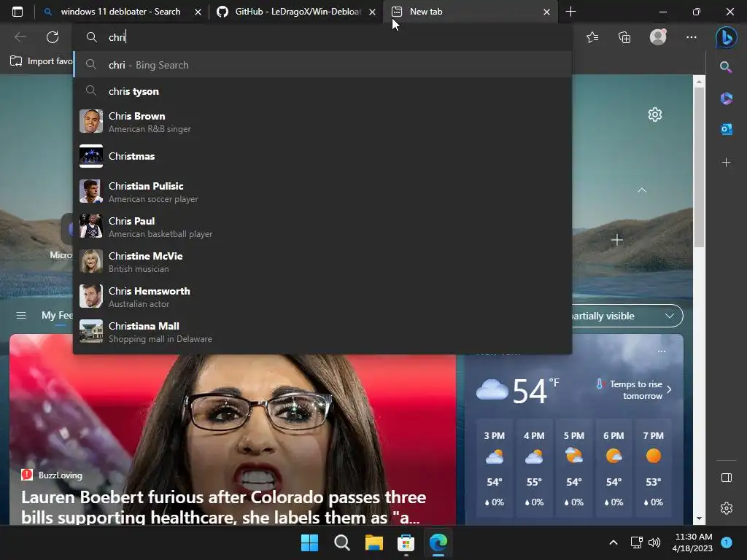
Task: Open the BuzzLoving source label
Action: [x=52, y=475]
